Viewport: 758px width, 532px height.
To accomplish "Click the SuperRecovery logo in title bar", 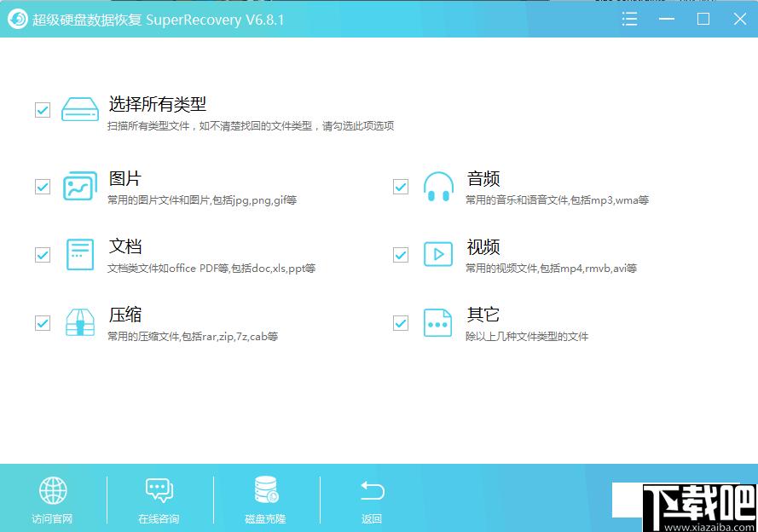I will click(18, 20).
